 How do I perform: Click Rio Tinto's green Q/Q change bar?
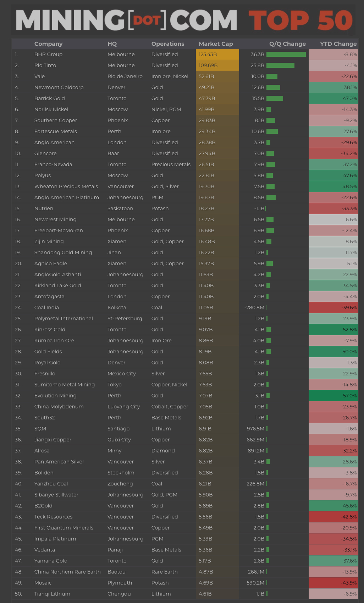pyautogui.click(x=280, y=65)
